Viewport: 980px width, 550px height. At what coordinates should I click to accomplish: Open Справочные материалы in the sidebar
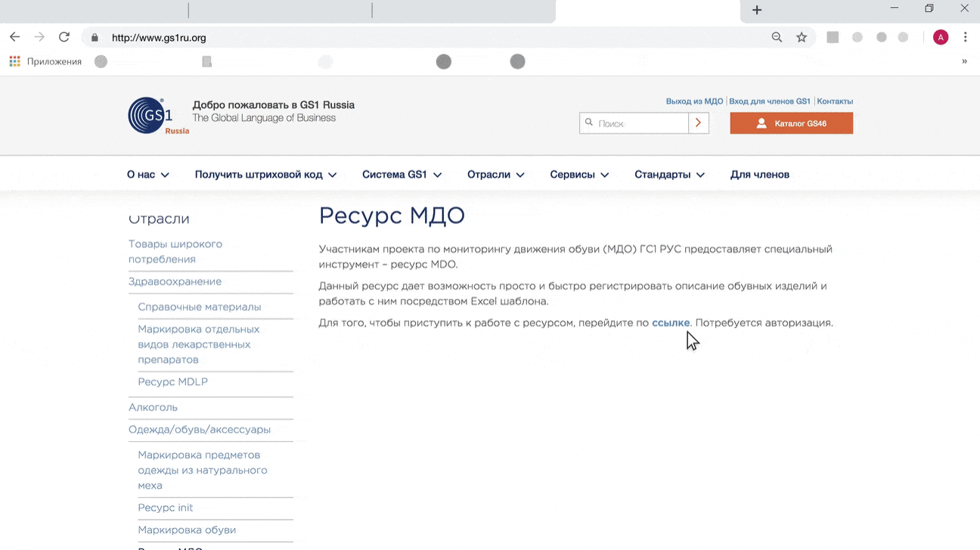(x=200, y=307)
